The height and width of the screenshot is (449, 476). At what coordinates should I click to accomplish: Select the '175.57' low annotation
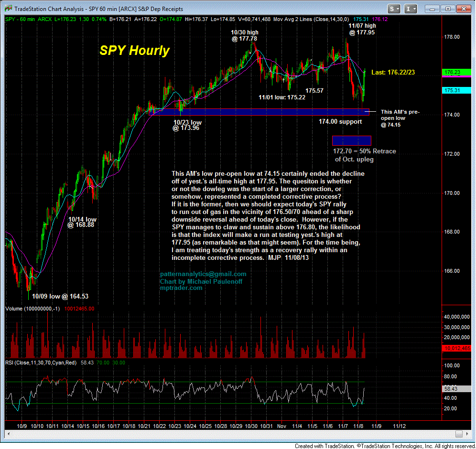click(314, 90)
